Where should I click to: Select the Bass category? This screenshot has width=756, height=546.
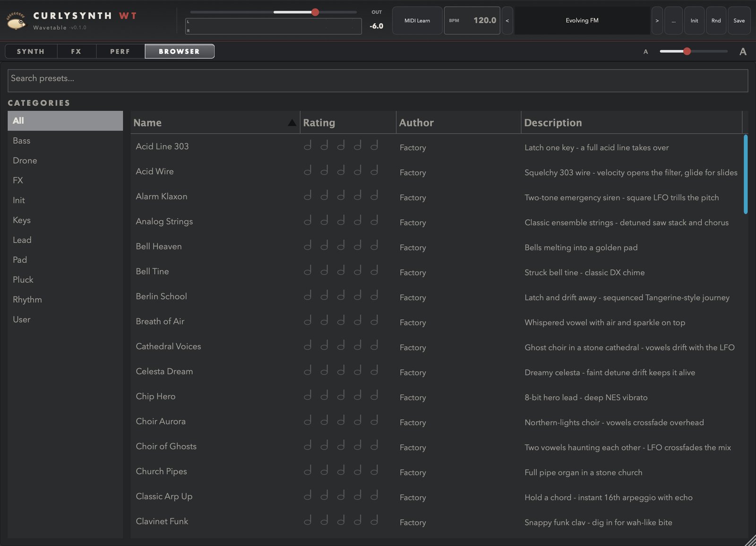pyautogui.click(x=65, y=140)
